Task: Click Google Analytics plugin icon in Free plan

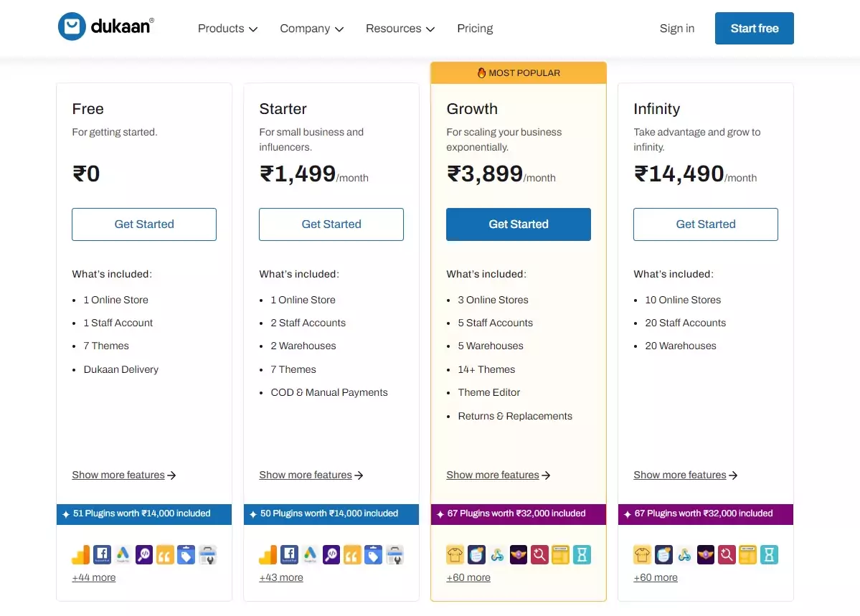Action: pos(81,554)
